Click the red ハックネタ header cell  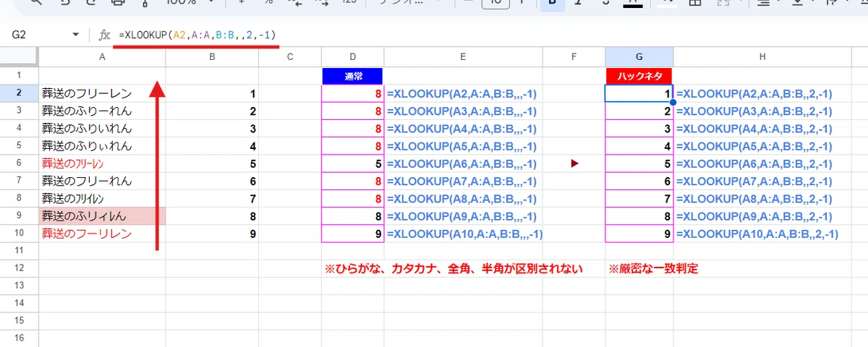639,75
